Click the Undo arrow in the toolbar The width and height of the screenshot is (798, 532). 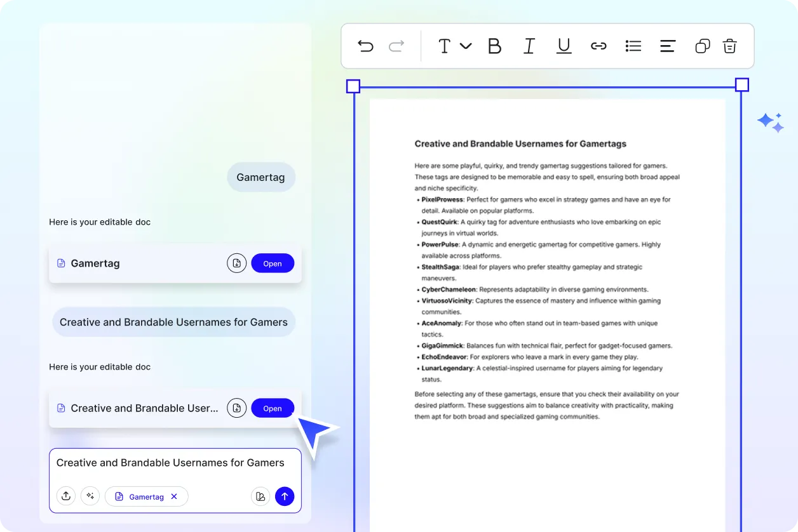point(365,46)
